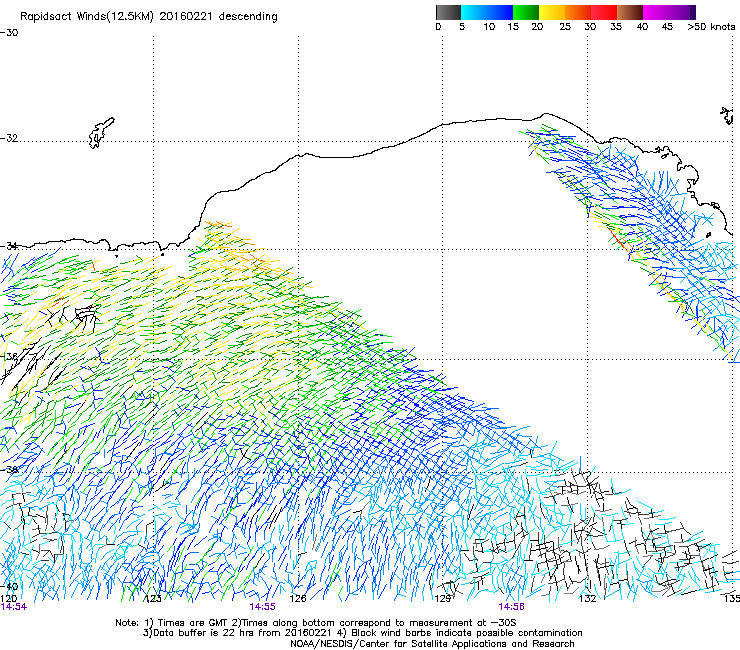Image resolution: width=740 pixels, height=650 pixels.
Task: Click the purple time stamp '14:56'
Action: click(512, 607)
